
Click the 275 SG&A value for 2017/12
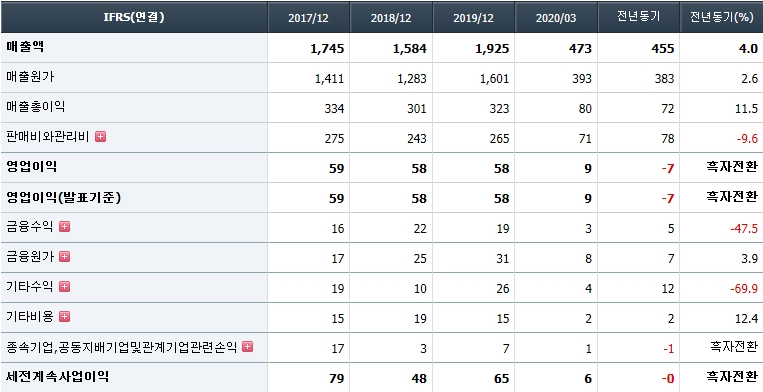tap(334, 139)
